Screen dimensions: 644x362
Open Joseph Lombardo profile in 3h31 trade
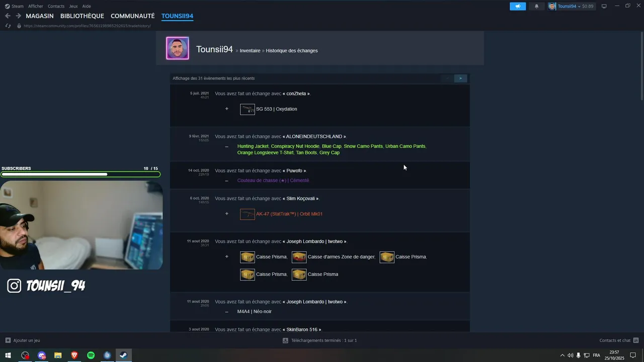[314, 241]
